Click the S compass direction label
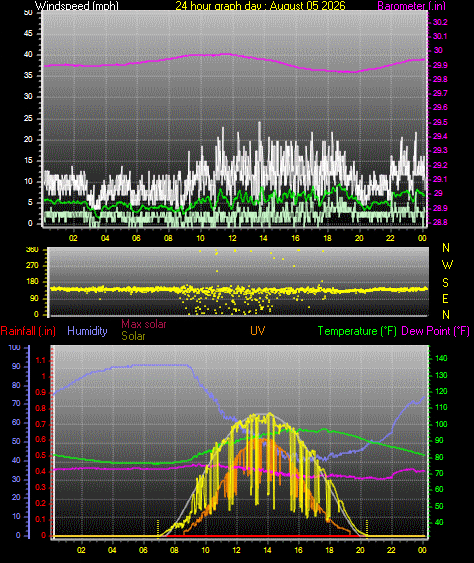474x563 pixels. 445,283
